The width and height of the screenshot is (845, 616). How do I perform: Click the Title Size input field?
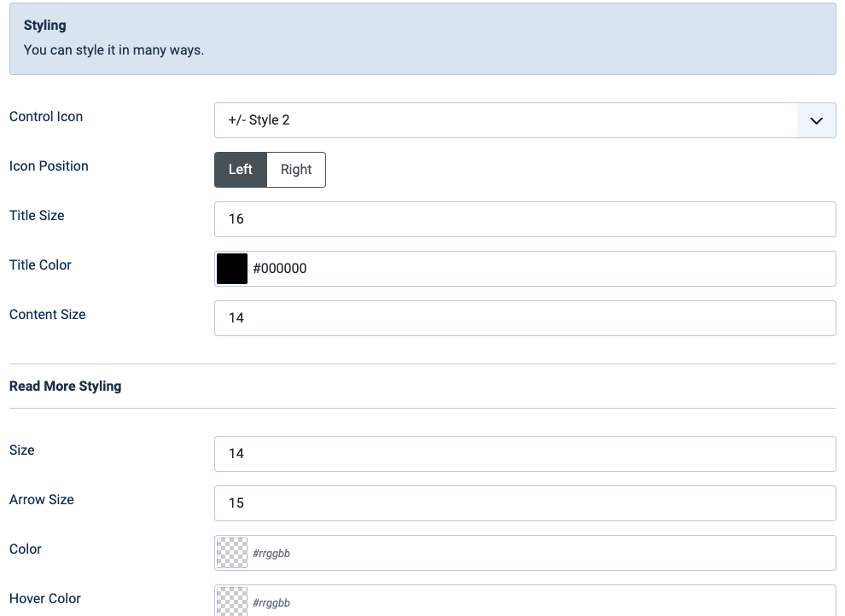pyautogui.click(x=524, y=219)
